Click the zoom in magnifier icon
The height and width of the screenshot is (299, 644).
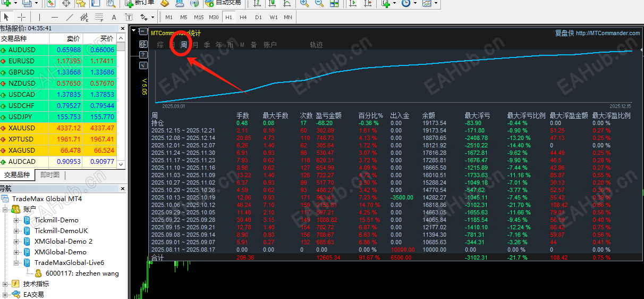point(304,3)
